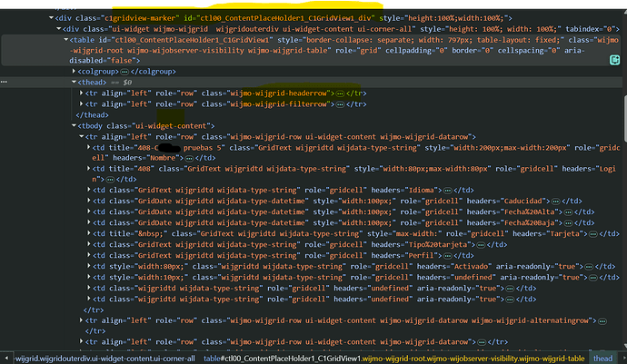This screenshot has height=364, width=627.
Task: Open the three-dot actions menu beside thead
Action: coord(4,82)
